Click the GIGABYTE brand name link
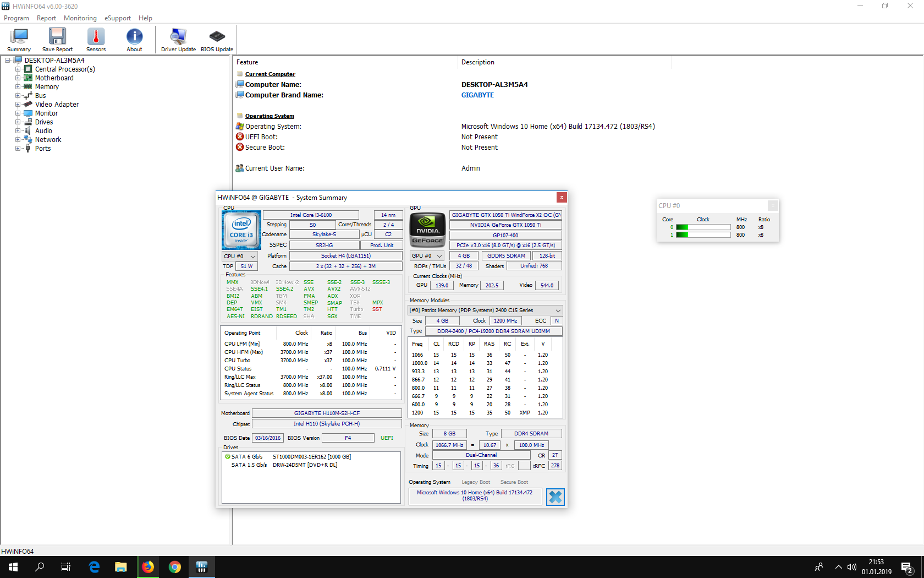 point(477,95)
